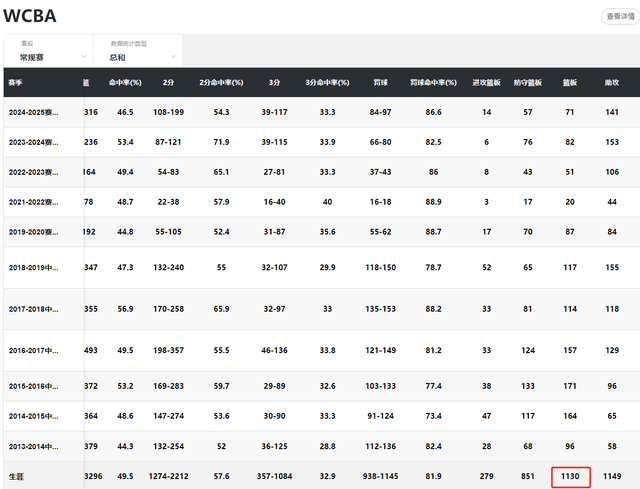This screenshot has height=489, width=640.
Task: Click career 3-point value 357-1084
Action: point(274,476)
